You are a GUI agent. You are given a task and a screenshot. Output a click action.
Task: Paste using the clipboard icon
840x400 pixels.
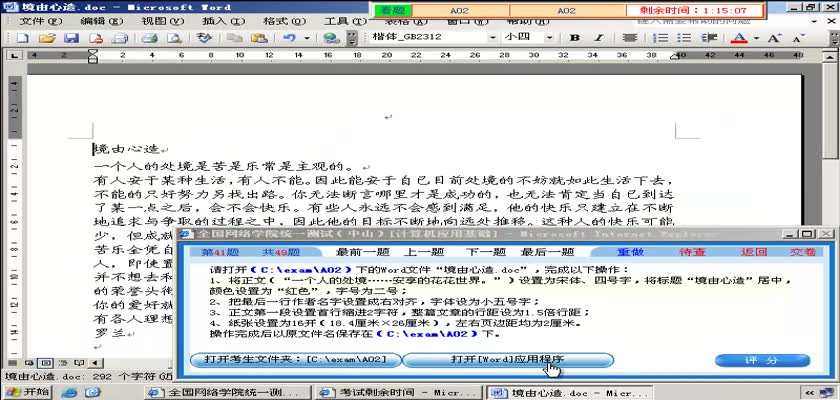pyautogui.click(x=259, y=38)
